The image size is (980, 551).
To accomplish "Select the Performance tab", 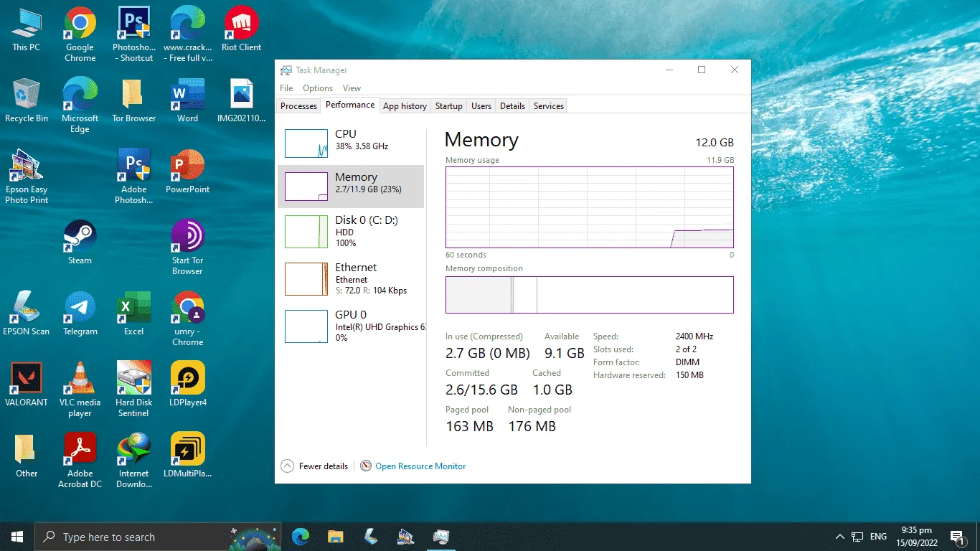I will coord(350,105).
